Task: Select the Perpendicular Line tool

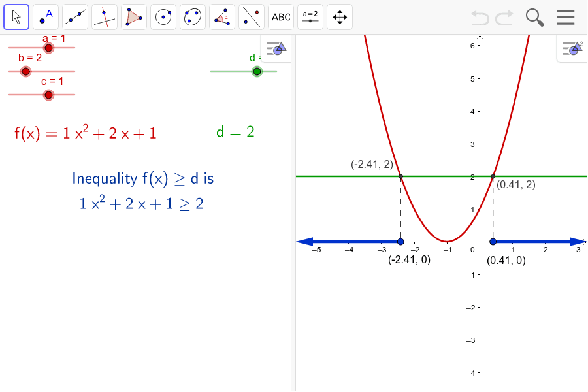Action: [x=105, y=17]
